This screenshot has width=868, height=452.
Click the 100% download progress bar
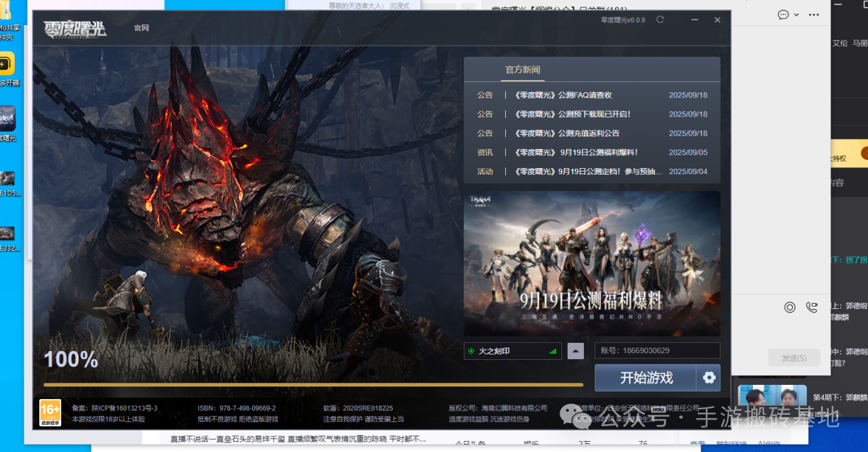[x=313, y=385]
